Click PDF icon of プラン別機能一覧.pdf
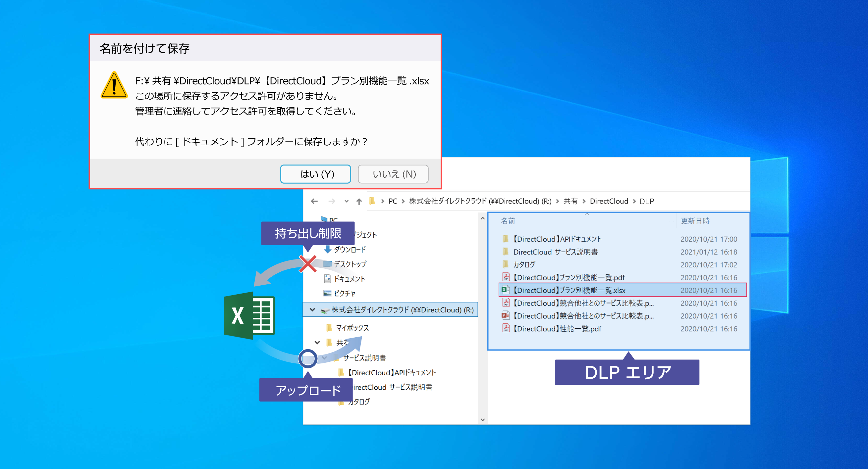 pyautogui.click(x=506, y=277)
